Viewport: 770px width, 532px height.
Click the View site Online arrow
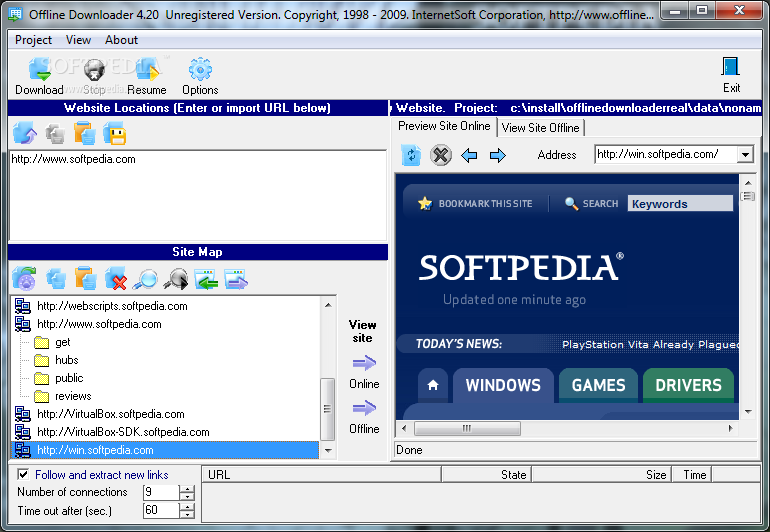pos(364,364)
